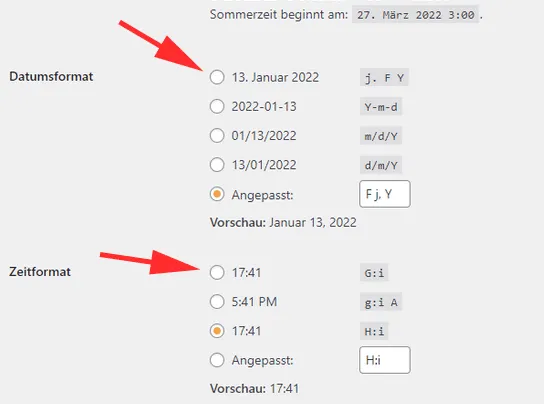Select the Angepasst radio under Zeitformat

pyautogui.click(x=217, y=360)
